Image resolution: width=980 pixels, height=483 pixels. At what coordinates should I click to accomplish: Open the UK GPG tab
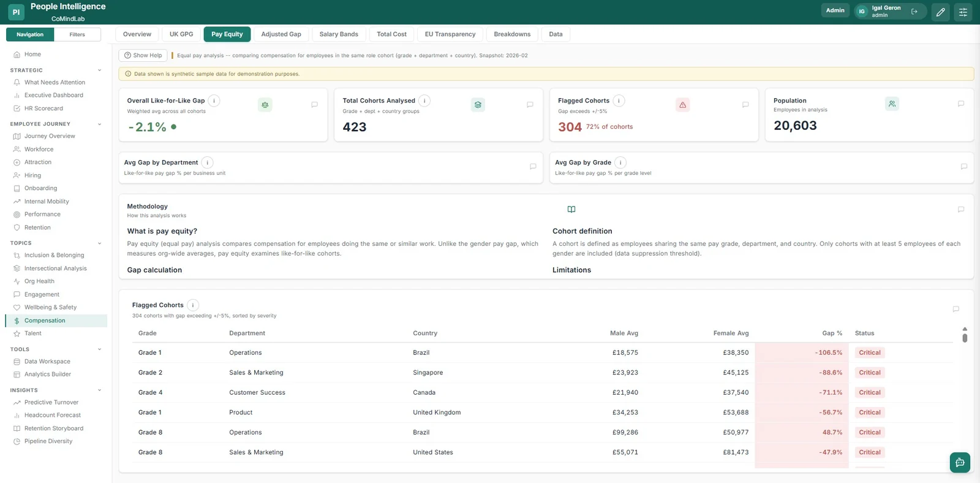pos(181,34)
